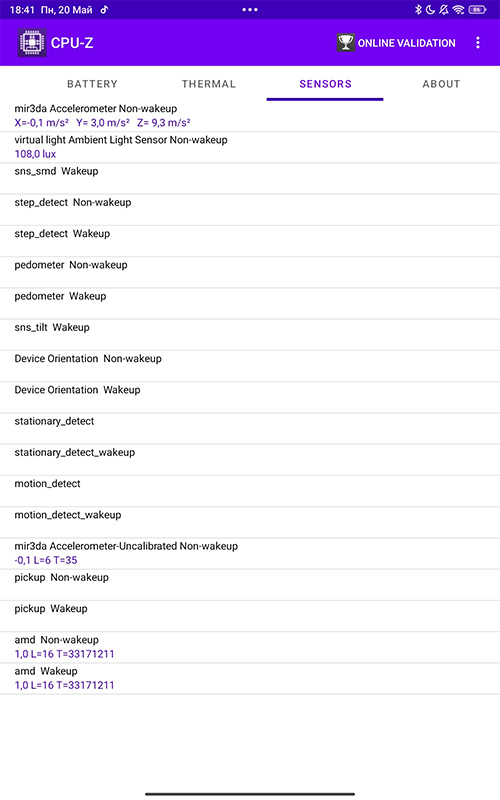The height and width of the screenshot is (800, 500).
Task: Tap the battery indicator in status bar
Action: pyautogui.click(x=478, y=10)
